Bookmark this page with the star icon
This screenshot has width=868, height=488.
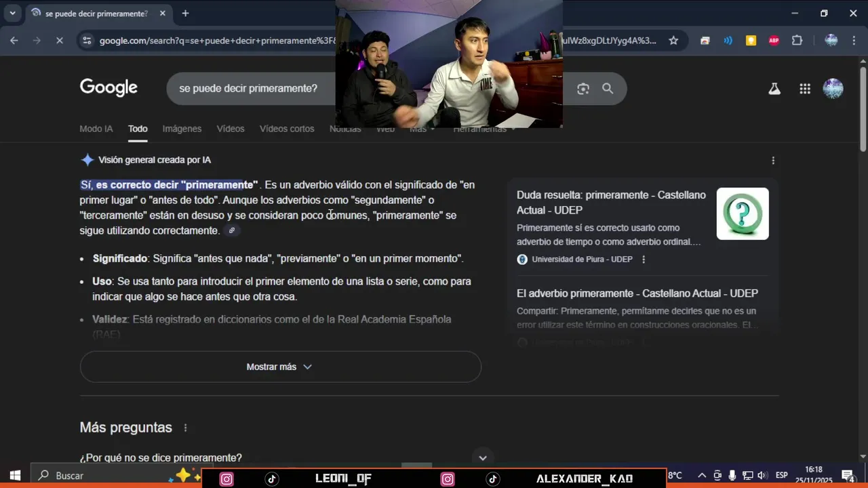coord(673,41)
